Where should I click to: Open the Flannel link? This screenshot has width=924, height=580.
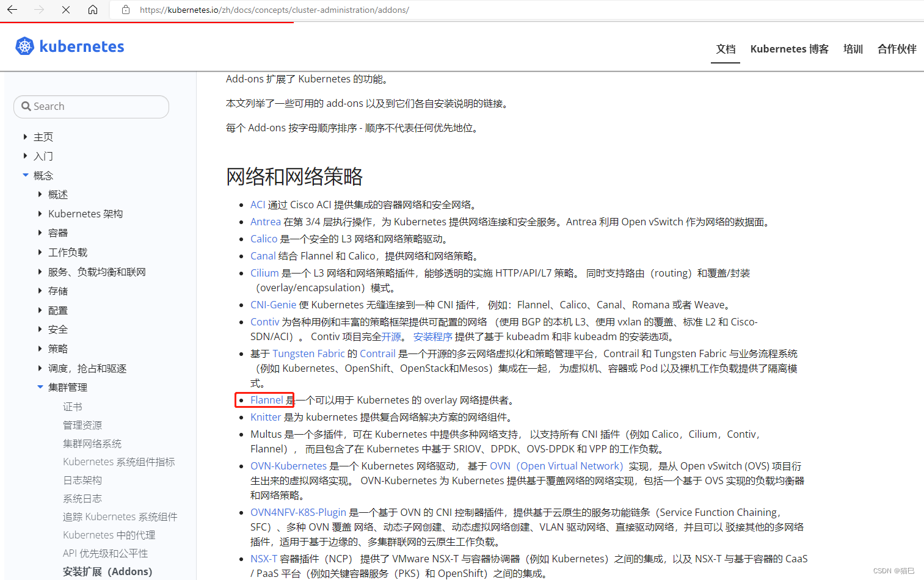266,400
